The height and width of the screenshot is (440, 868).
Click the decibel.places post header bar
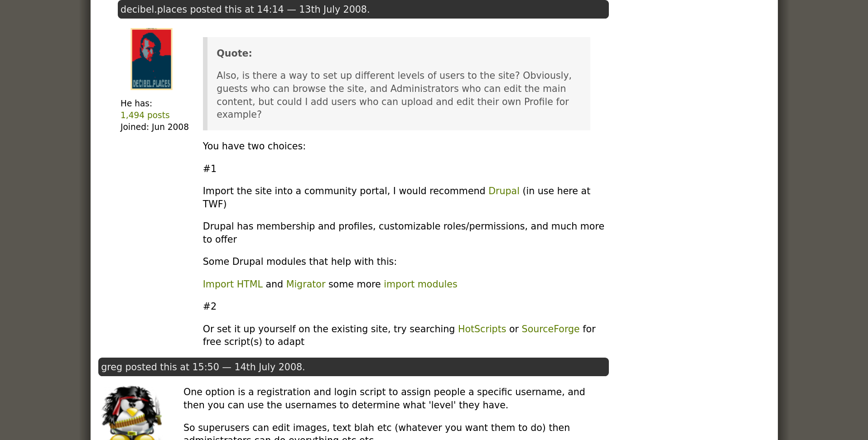point(363,10)
